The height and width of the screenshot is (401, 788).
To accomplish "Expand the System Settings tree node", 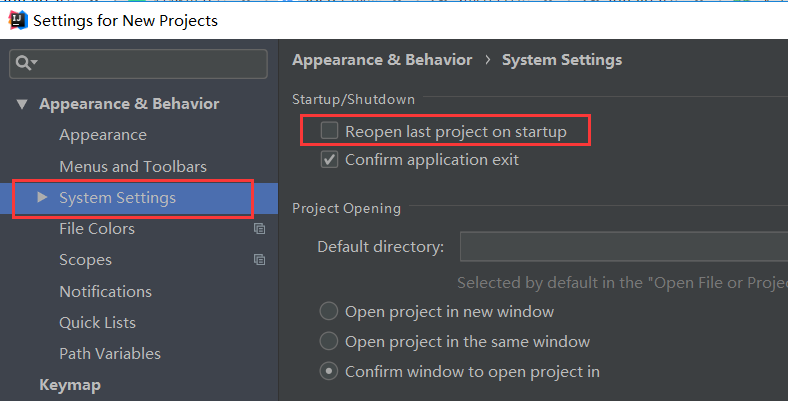I will (x=42, y=198).
